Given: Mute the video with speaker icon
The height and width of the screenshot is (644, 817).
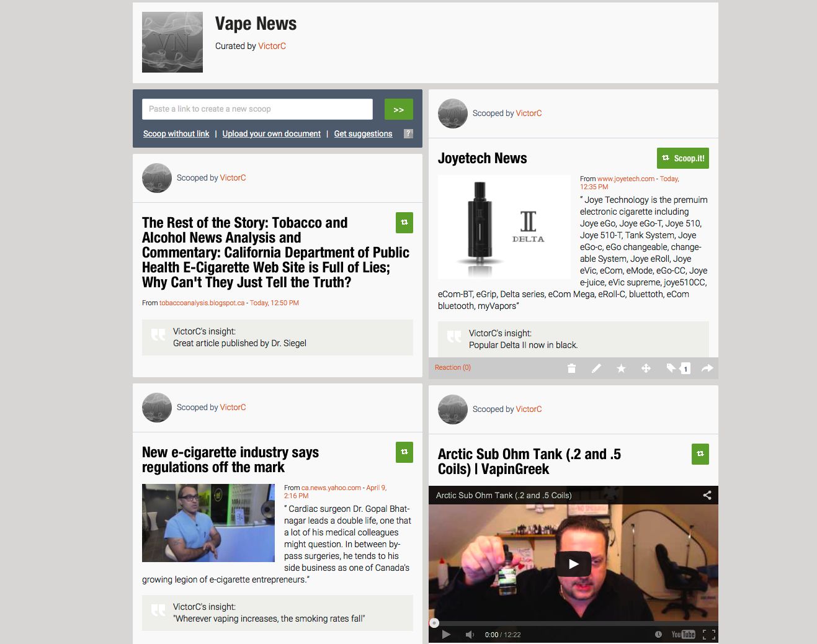Looking at the screenshot, I should pos(470,635).
